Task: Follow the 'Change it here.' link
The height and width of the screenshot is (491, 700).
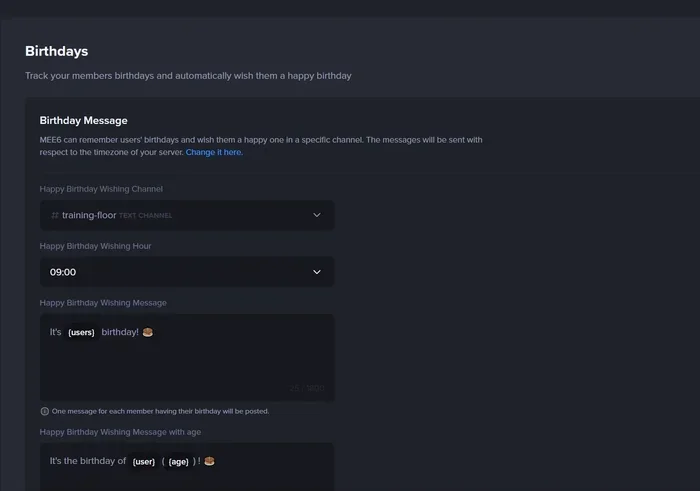Action: (x=214, y=152)
